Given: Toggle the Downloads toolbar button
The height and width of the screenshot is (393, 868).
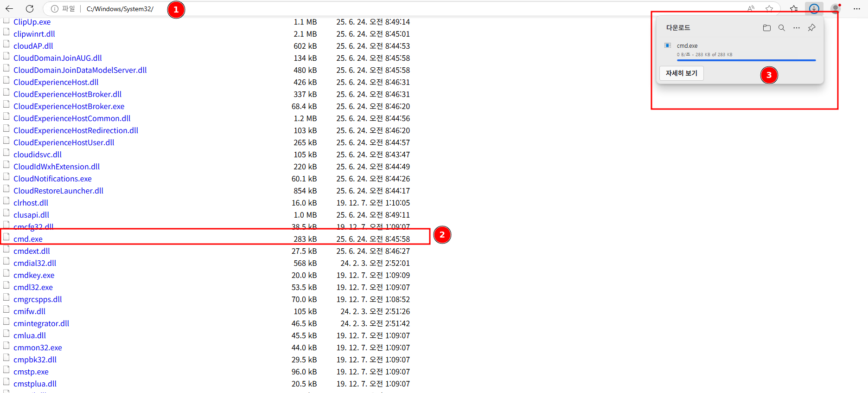Looking at the screenshot, I should tap(814, 8).
